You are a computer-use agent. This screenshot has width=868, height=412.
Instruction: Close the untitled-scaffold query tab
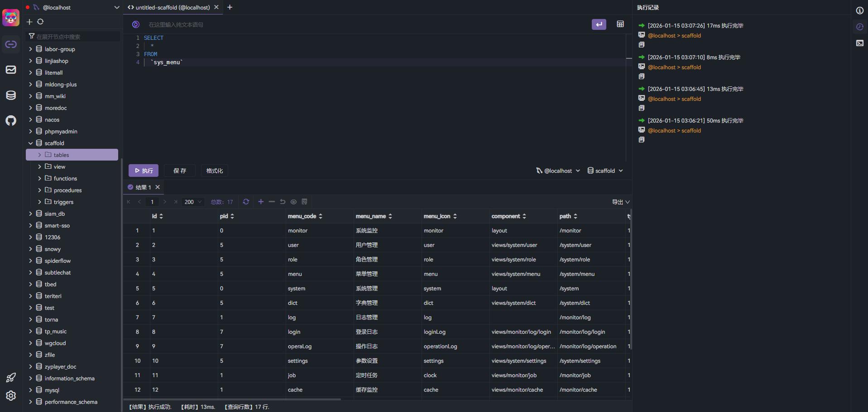coord(216,7)
